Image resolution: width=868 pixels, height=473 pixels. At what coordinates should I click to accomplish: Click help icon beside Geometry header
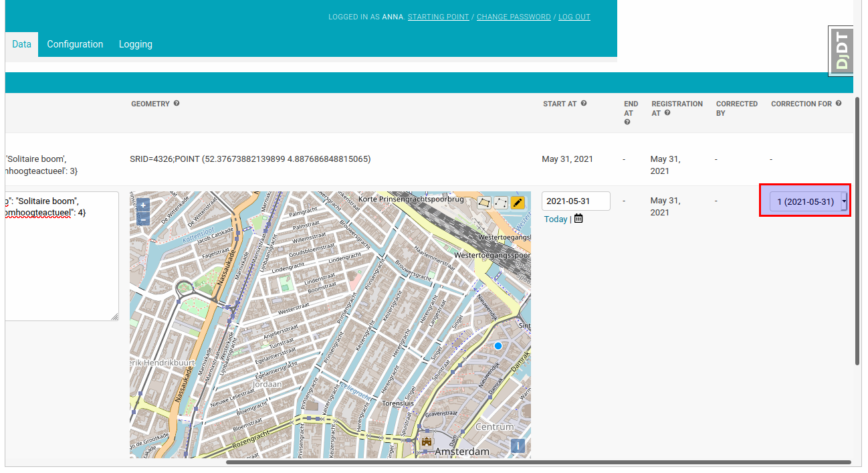[x=177, y=104]
